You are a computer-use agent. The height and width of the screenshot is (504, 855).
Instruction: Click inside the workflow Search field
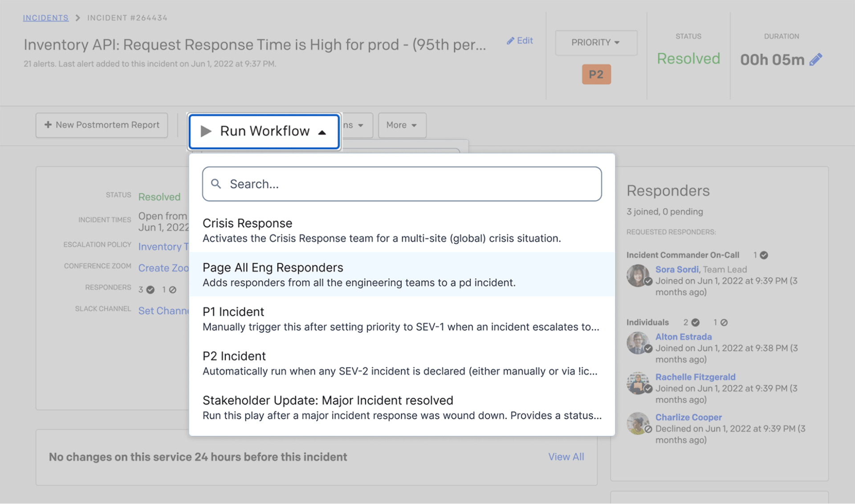(x=401, y=183)
